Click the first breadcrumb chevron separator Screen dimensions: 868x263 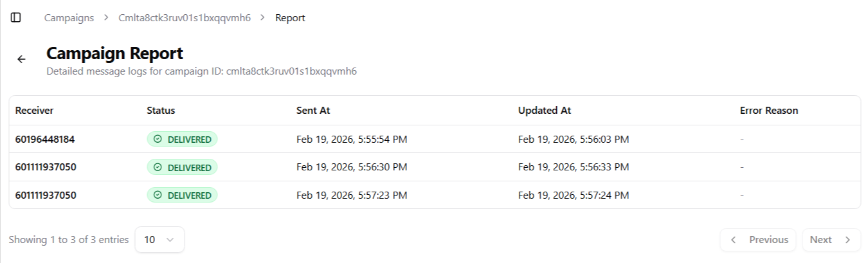point(107,18)
